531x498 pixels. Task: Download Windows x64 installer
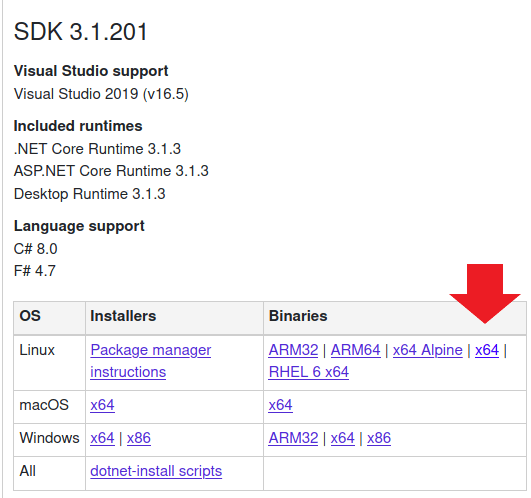pos(102,438)
